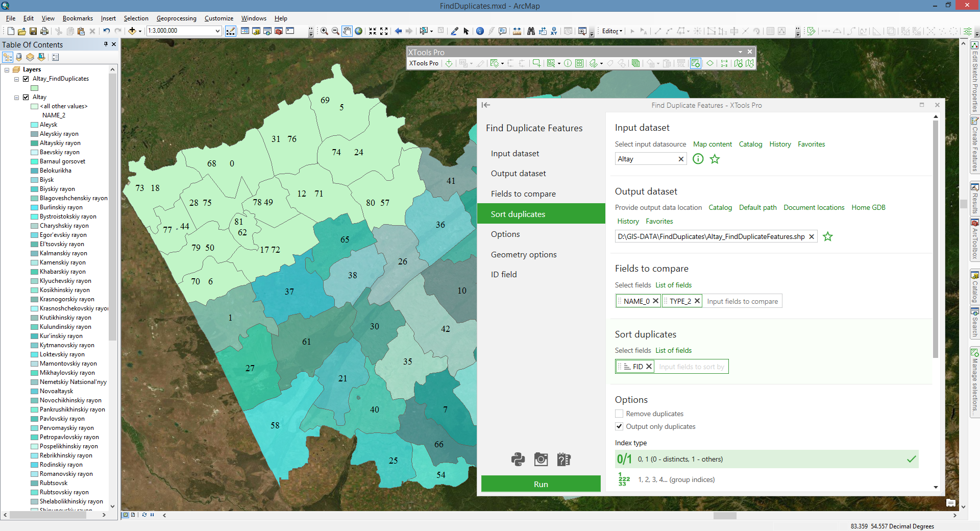
Task: Open the Editor dropdown menu
Action: (x=612, y=31)
